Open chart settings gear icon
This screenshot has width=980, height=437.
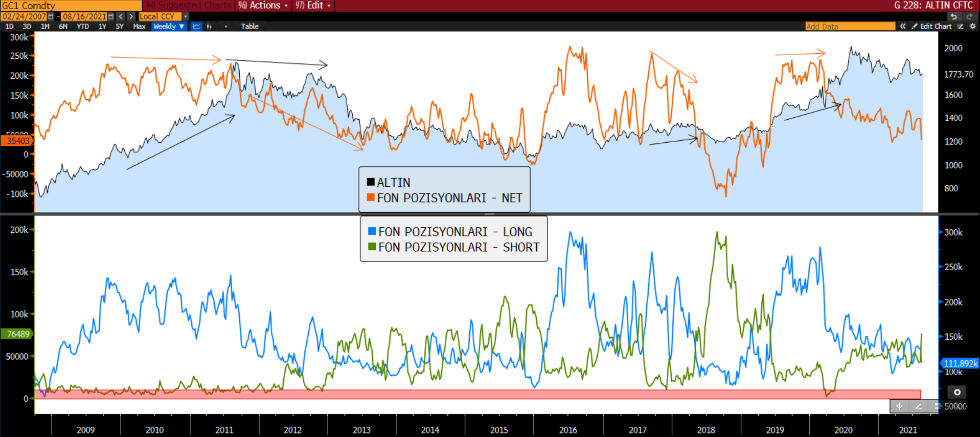972,26
